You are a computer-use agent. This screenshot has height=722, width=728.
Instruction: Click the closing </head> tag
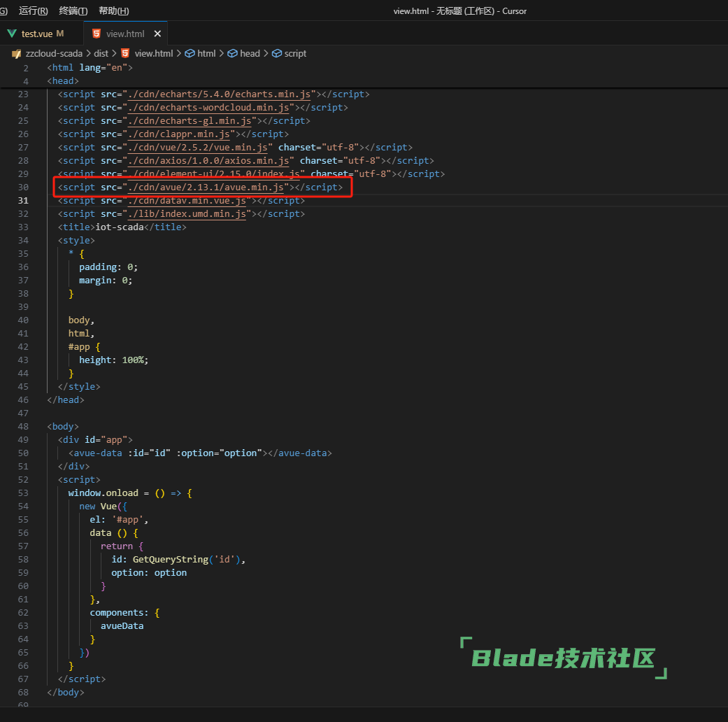click(66, 400)
